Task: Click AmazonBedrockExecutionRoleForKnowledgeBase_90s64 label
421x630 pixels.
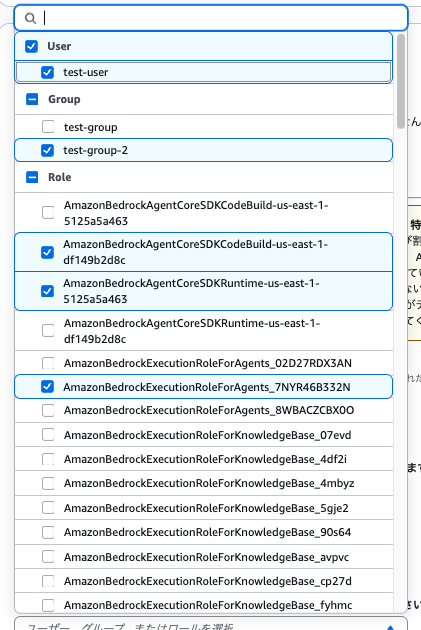Action: click(207, 532)
